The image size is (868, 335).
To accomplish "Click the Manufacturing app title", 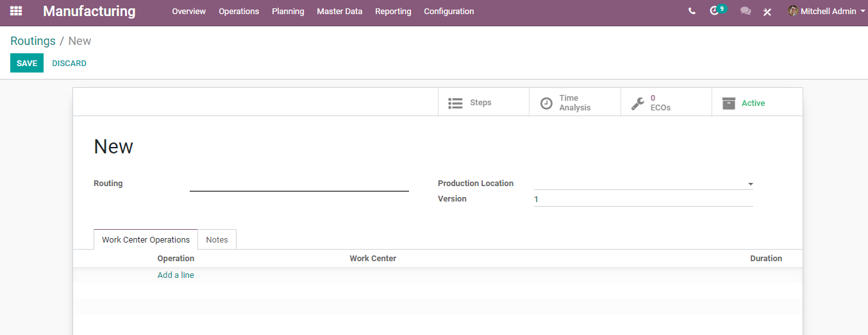I will pos(89,11).
